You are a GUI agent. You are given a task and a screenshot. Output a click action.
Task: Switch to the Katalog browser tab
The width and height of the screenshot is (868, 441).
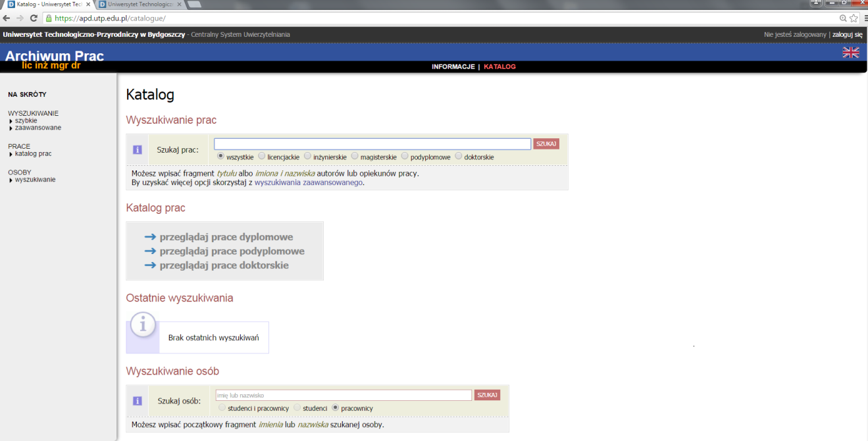tap(47, 4)
